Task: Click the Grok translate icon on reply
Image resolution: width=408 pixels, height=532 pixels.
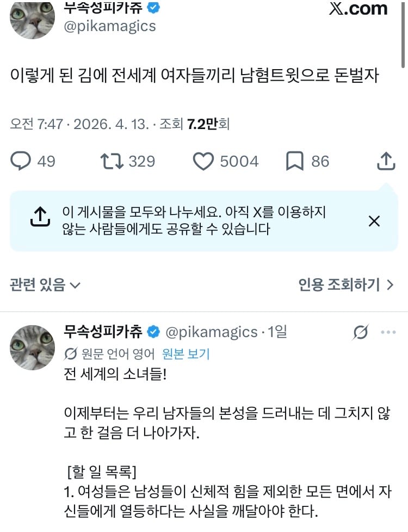Action: (x=360, y=332)
